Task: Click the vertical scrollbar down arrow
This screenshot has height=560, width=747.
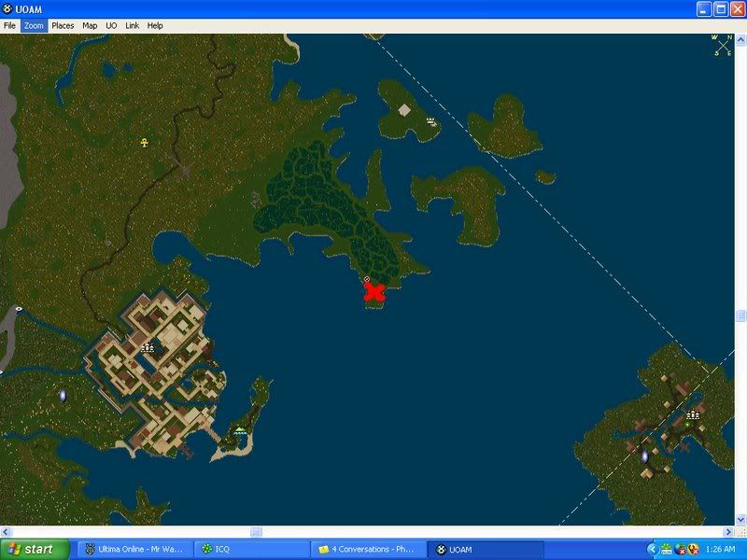Action: pyautogui.click(x=740, y=520)
